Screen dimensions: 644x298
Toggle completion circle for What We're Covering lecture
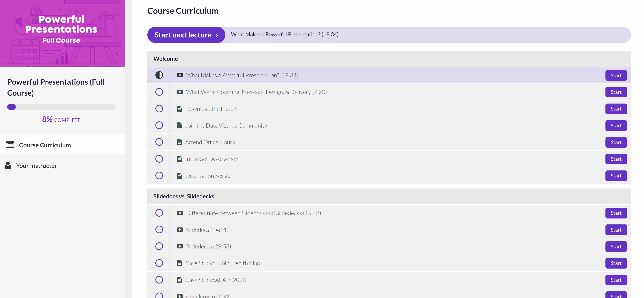tap(159, 92)
